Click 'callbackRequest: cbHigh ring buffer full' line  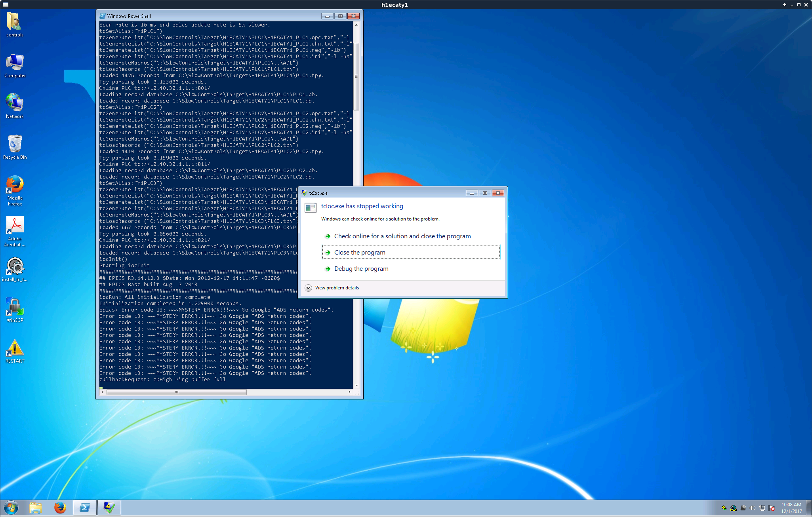click(162, 379)
